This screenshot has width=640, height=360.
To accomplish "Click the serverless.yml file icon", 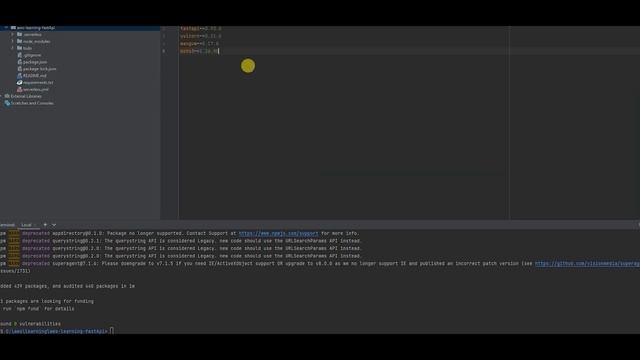I will 20,89.
